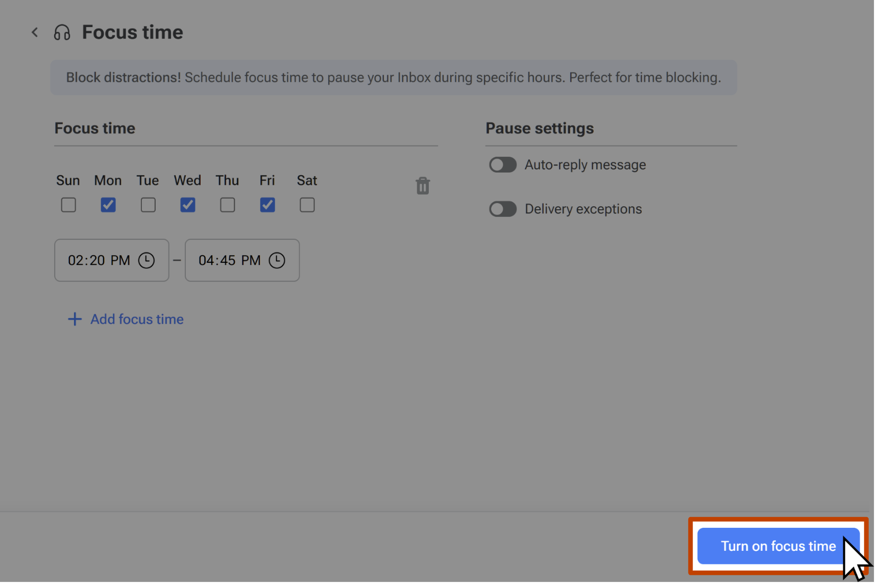Click the Auto-reply message toggle knob

[x=496, y=164]
